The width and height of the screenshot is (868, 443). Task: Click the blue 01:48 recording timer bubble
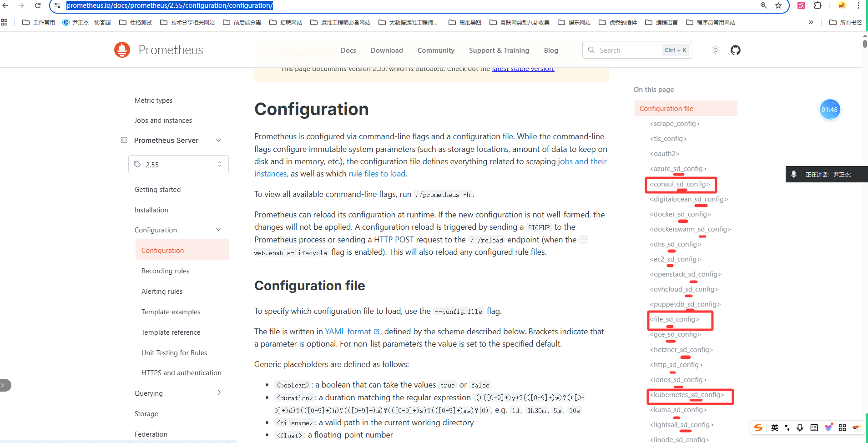[x=830, y=110]
